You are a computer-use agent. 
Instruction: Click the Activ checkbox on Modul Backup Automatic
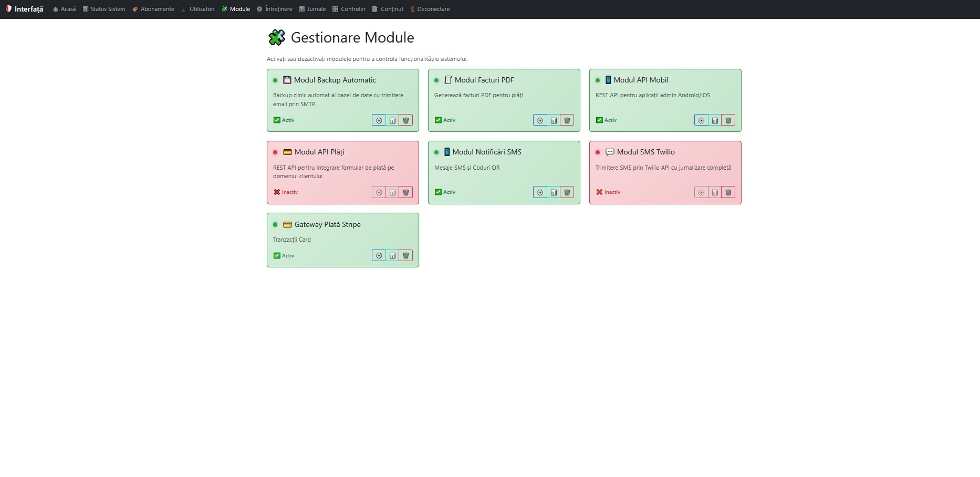point(277,120)
